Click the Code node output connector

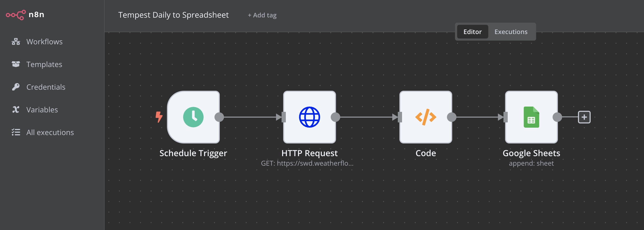452,117
